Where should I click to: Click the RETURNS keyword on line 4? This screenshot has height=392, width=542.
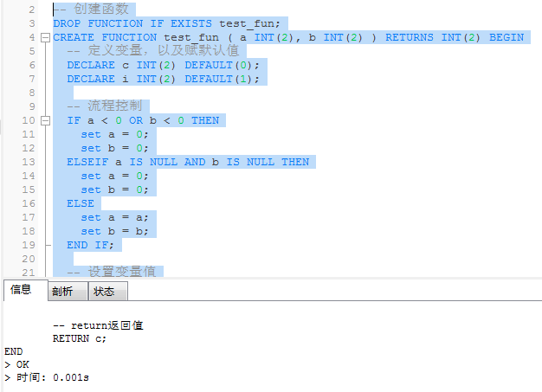(410, 37)
